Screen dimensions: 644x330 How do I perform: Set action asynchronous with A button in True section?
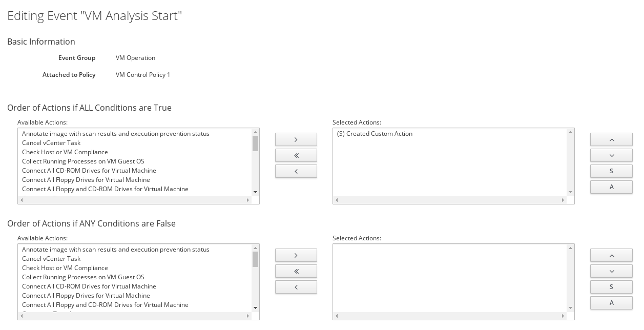(x=611, y=187)
